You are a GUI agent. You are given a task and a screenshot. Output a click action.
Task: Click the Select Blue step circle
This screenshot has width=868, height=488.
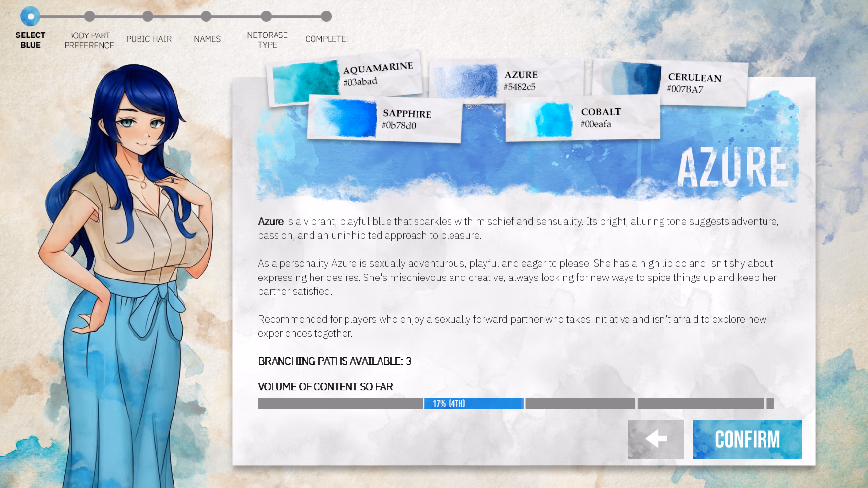(x=31, y=16)
